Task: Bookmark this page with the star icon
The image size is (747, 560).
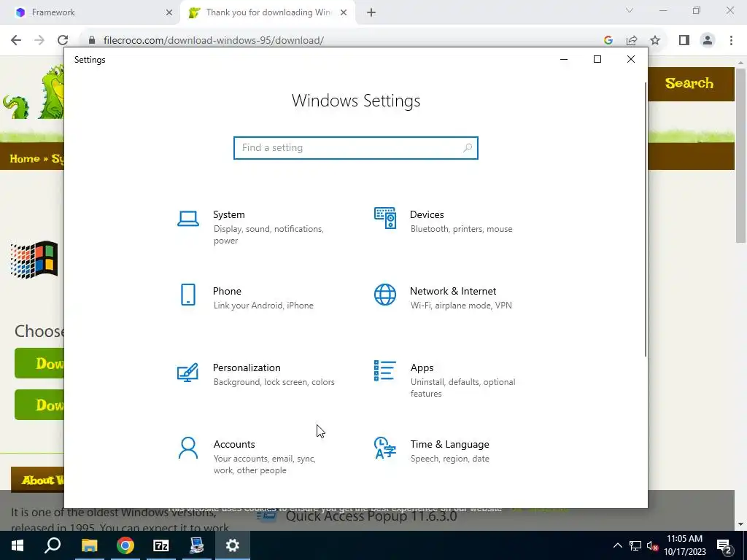Action: tap(655, 40)
